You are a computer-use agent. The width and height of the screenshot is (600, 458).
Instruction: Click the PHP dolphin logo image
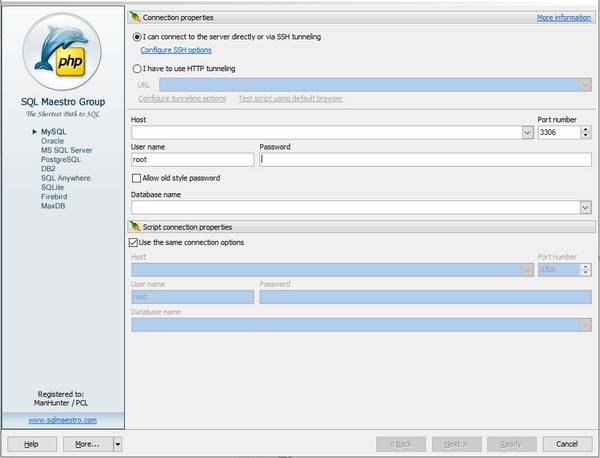tap(62, 52)
